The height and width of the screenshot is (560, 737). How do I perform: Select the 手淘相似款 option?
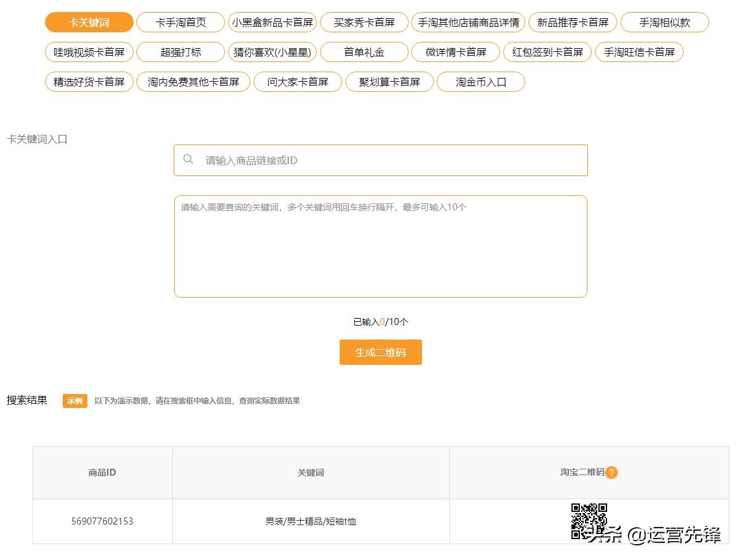coord(664,22)
